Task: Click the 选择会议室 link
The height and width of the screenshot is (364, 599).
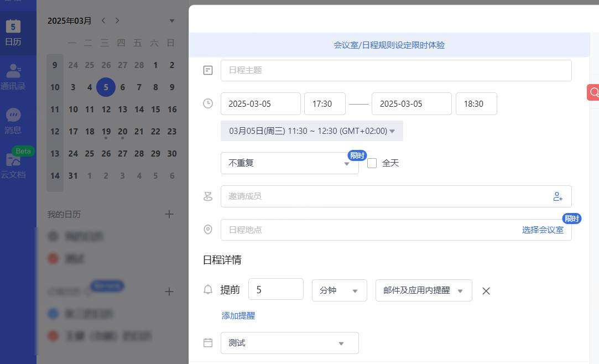Action: 543,230
